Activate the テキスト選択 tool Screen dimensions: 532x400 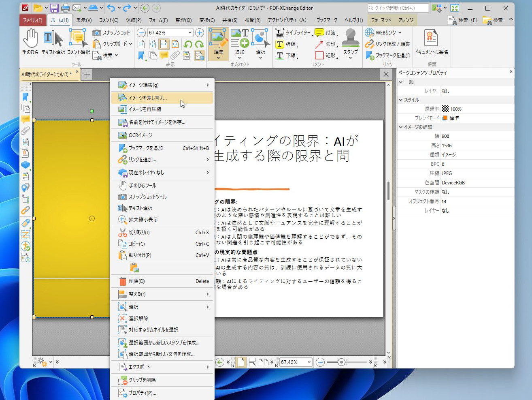(53, 42)
